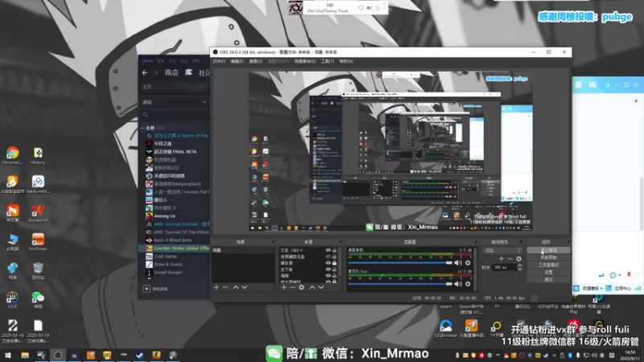Image resolution: width=644 pixels, height=362 pixels.
Task: Open the 编辑(E) menu in OBS
Action: coord(237,61)
